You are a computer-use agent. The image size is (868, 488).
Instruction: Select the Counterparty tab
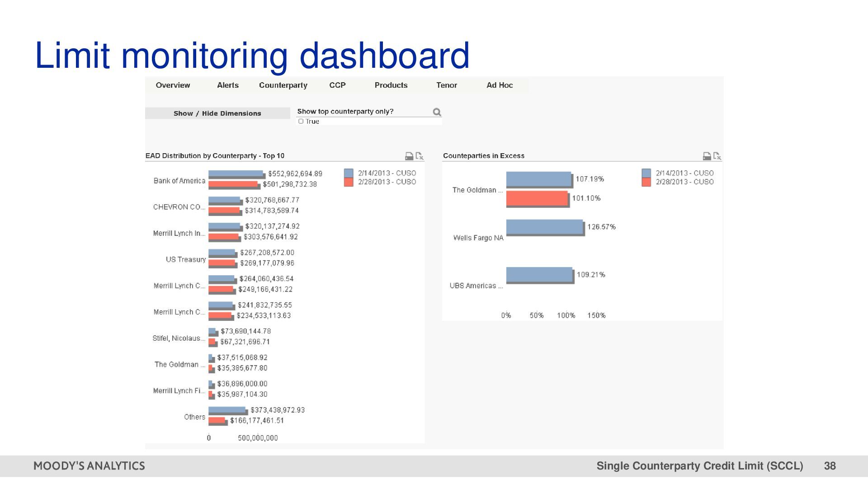click(x=283, y=85)
